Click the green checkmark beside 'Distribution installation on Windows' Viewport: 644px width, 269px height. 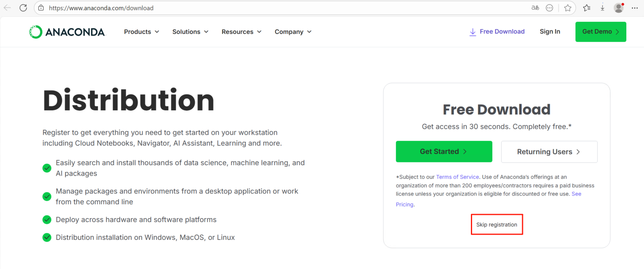tap(47, 237)
